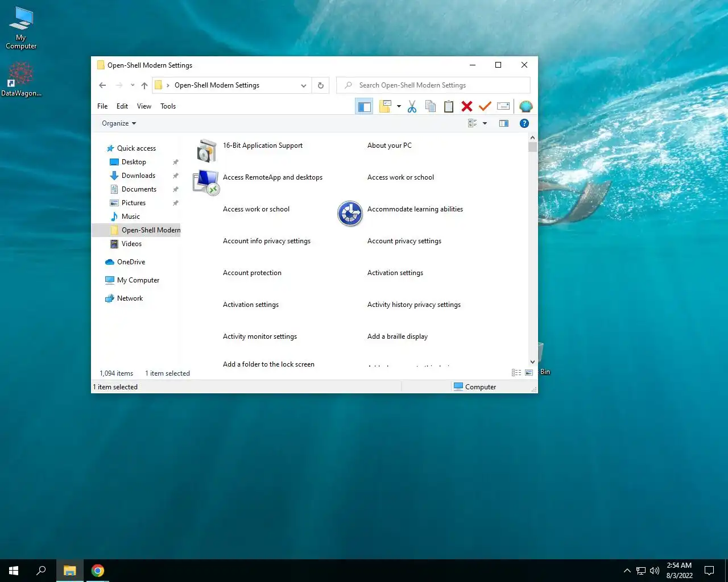Click the Copy icon in toolbar
This screenshot has height=582, width=728.
coord(431,106)
